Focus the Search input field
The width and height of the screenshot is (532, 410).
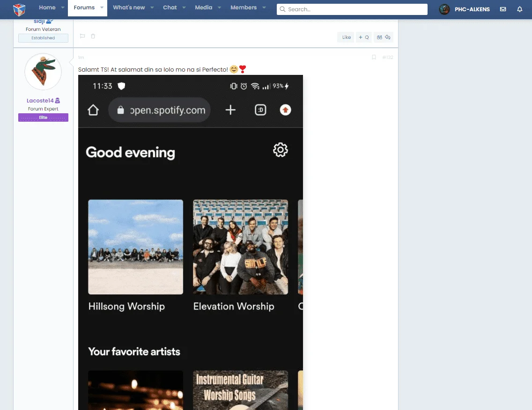pyautogui.click(x=352, y=9)
